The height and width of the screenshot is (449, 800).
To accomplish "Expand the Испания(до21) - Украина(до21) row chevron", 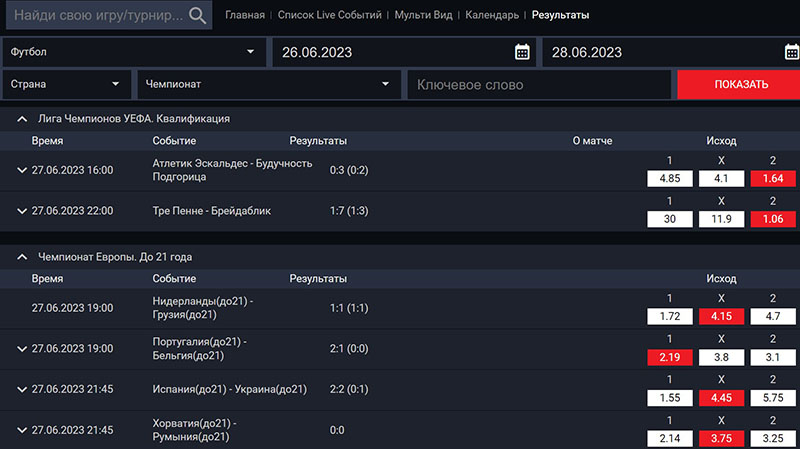I will click(21, 389).
